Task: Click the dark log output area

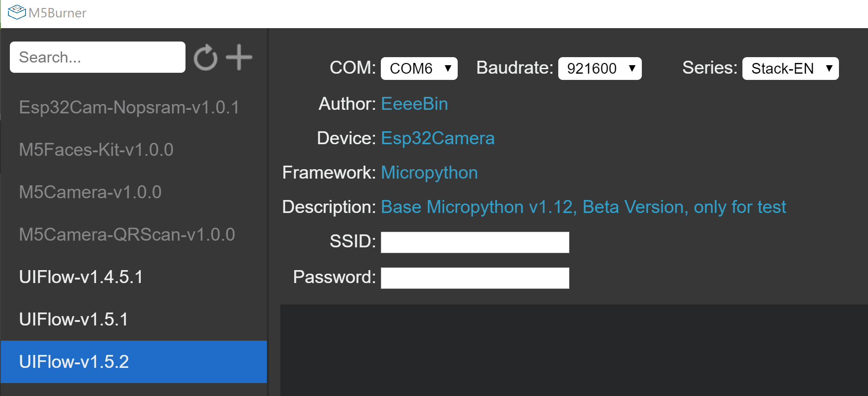Action: [574, 350]
